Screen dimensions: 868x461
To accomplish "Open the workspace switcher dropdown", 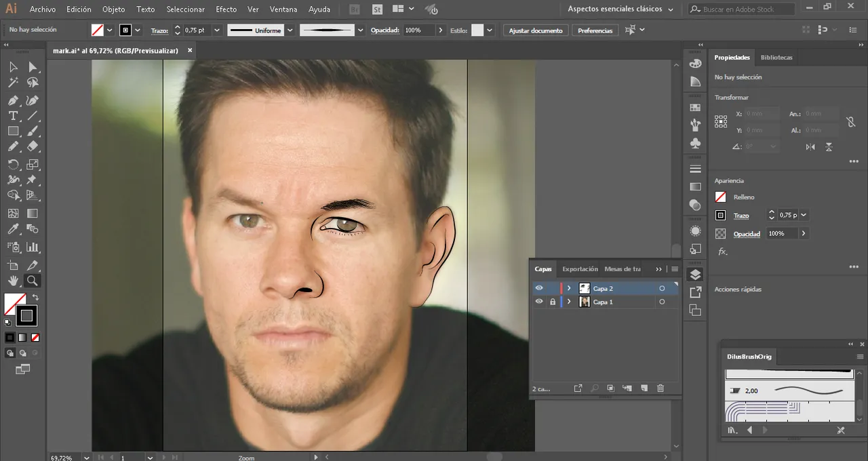I will (620, 9).
